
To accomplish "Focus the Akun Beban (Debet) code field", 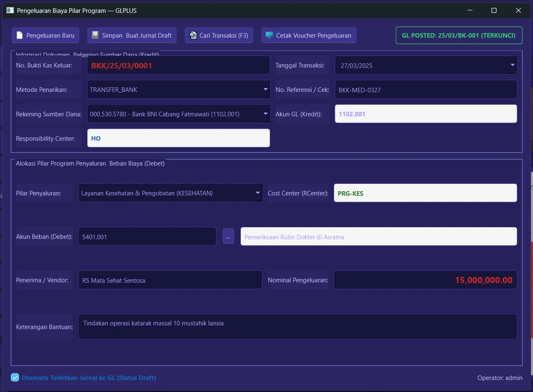I will 147,236.
